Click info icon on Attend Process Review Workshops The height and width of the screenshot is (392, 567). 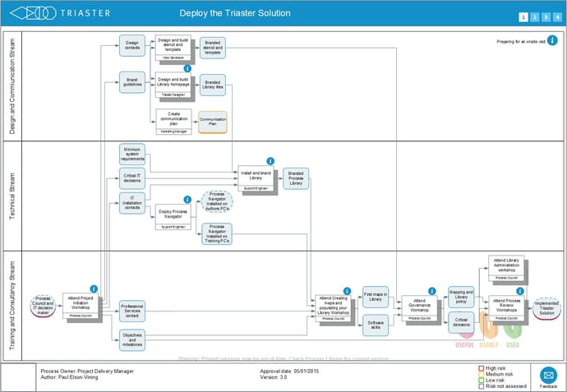tap(520, 291)
